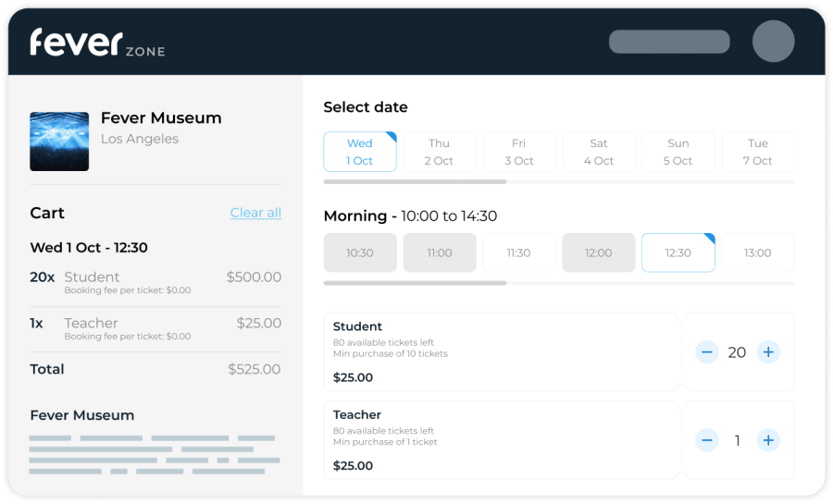Decrease Teacher ticket quantity with minus
Screen dimensions: 833x504
click(x=707, y=440)
